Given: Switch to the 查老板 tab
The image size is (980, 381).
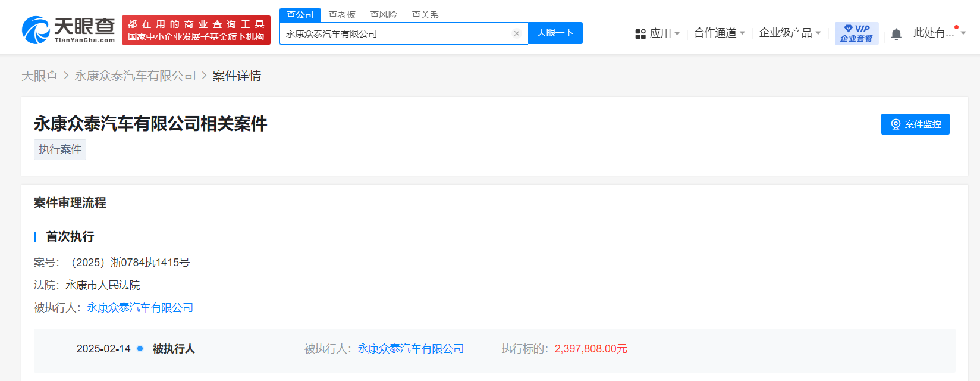Looking at the screenshot, I should (x=342, y=15).
